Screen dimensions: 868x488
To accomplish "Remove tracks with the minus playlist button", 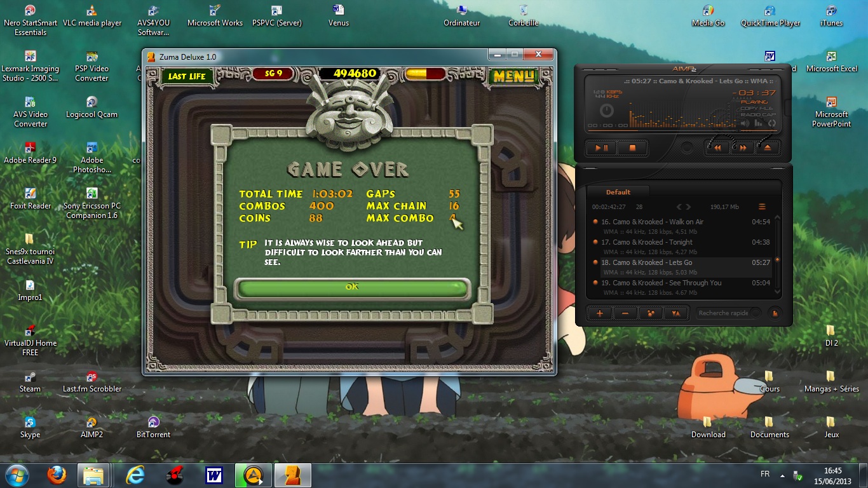I will pyautogui.click(x=625, y=313).
